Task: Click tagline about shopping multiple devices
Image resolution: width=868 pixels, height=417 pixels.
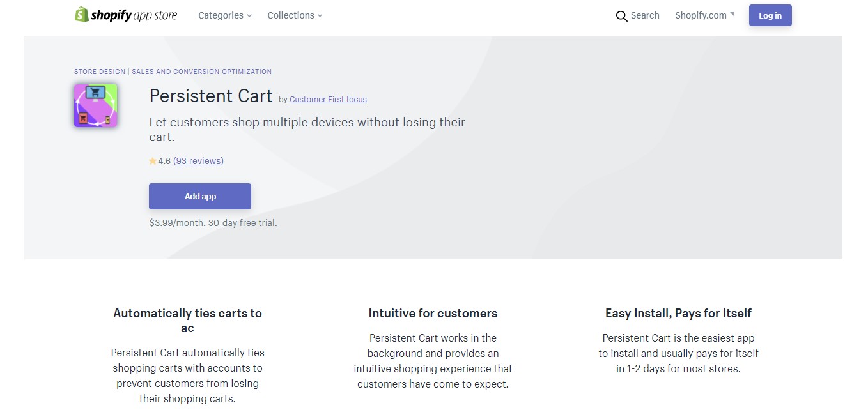Action: [x=307, y=129]
